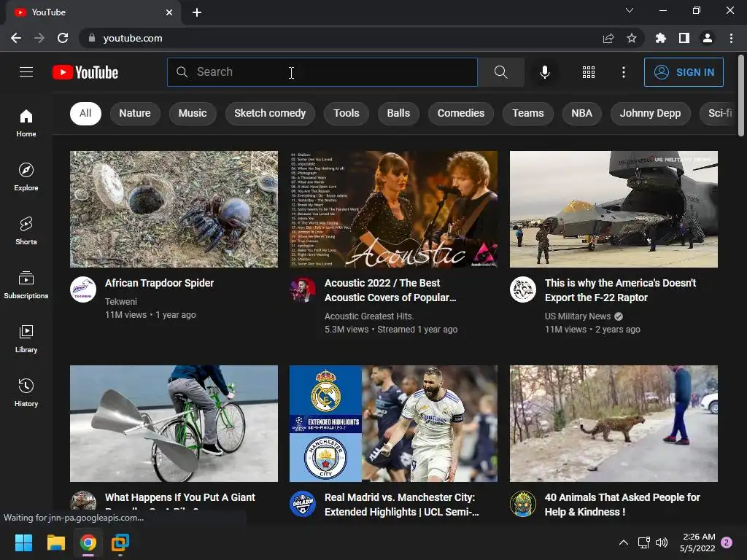
Task: Open Shorts in the sidebar
Action: coord(26,230)
